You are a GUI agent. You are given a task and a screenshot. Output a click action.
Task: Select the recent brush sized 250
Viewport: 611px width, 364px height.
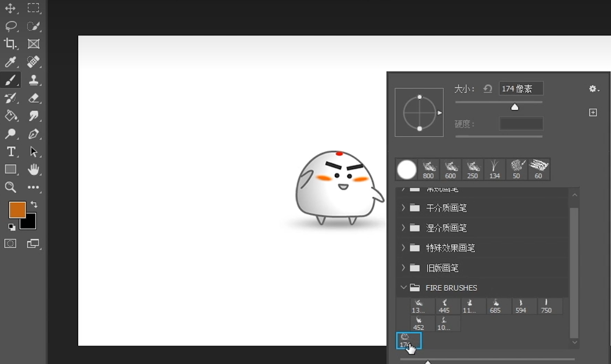point(473,170)
